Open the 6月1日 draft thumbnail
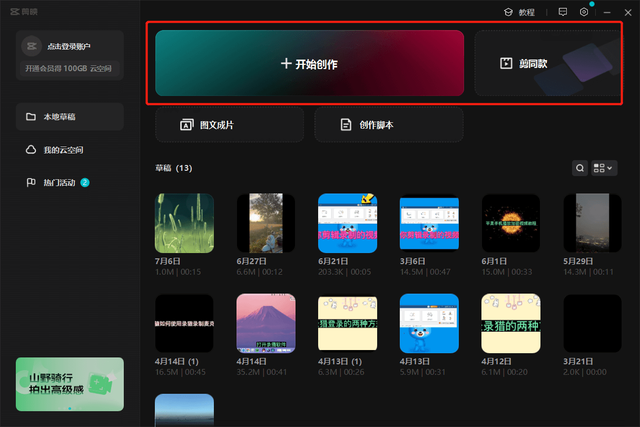The image size is (640, 427). click(x=511, y=223)
